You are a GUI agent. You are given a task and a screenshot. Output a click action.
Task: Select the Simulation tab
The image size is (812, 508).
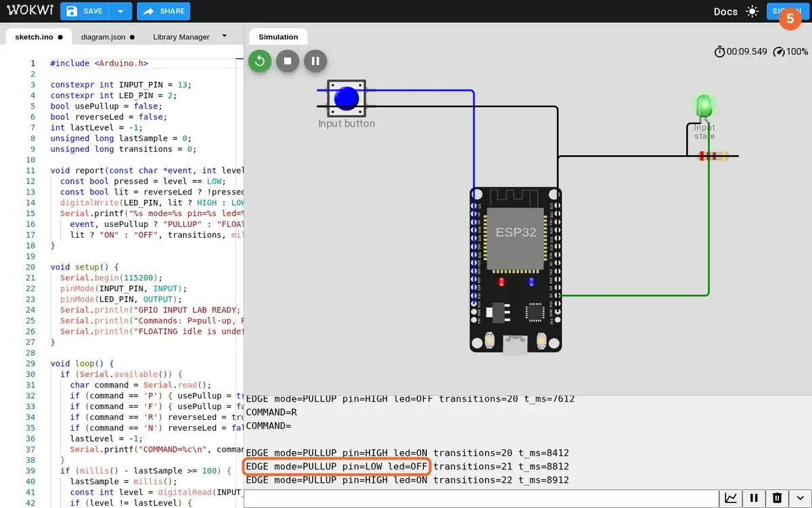click(278, 37)
